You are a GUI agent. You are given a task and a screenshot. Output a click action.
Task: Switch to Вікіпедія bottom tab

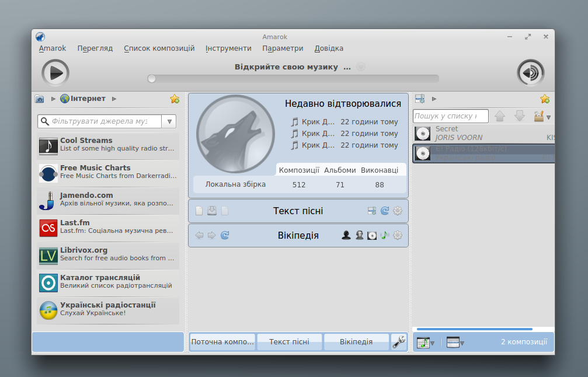(356, 342)
